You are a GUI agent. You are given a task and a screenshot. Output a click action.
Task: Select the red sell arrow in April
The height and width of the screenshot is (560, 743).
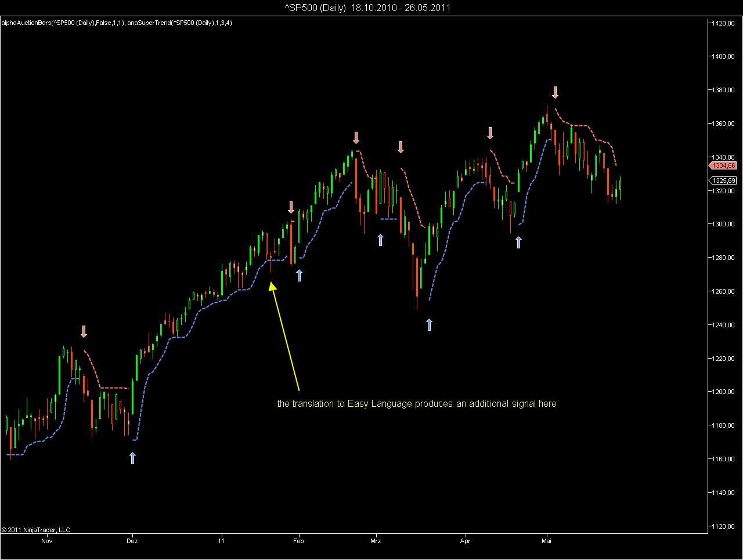(x=490, y=133)
